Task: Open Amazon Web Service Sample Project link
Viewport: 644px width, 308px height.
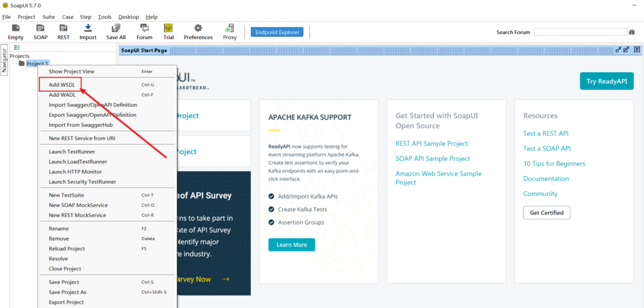Action: point(438,178)
